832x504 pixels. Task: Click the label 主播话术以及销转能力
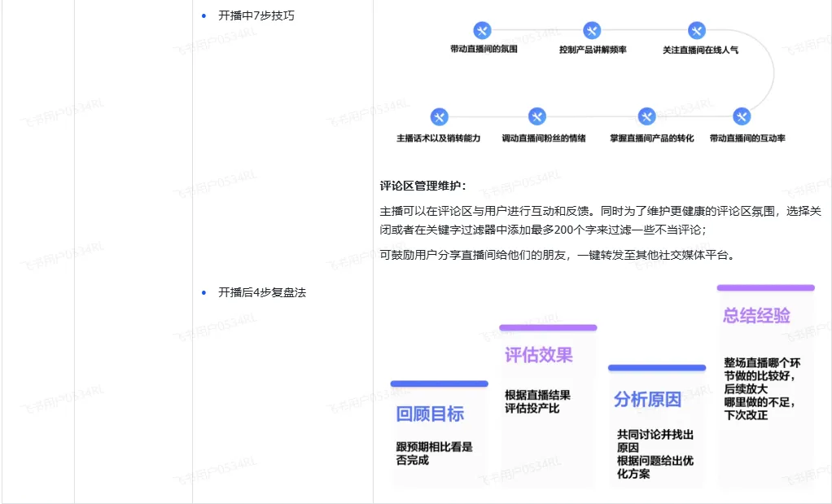point(438,138)
